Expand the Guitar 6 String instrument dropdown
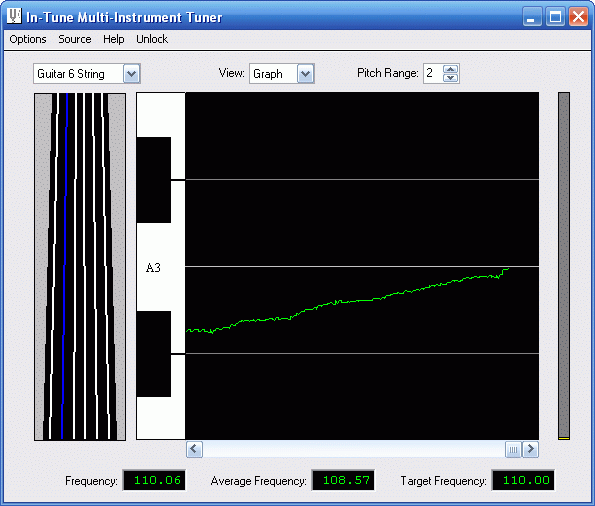This screenshot has height=506, width=595. [132, 74]
